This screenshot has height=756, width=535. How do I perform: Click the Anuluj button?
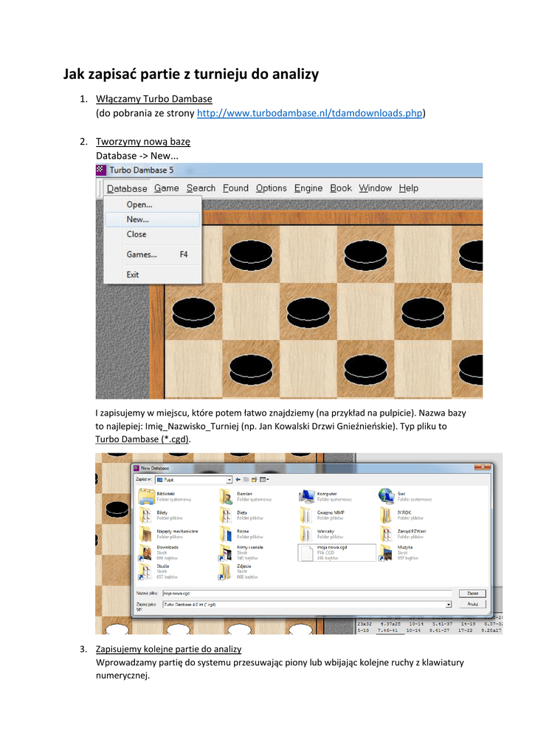472,604
